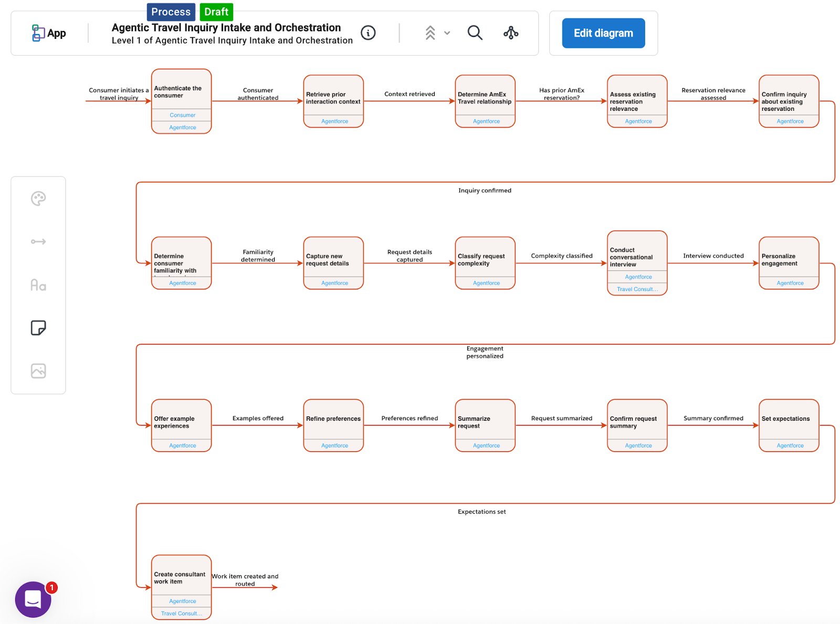Click the Edit diagram button
The image size is (840, 624).
[x=603, y=33]
